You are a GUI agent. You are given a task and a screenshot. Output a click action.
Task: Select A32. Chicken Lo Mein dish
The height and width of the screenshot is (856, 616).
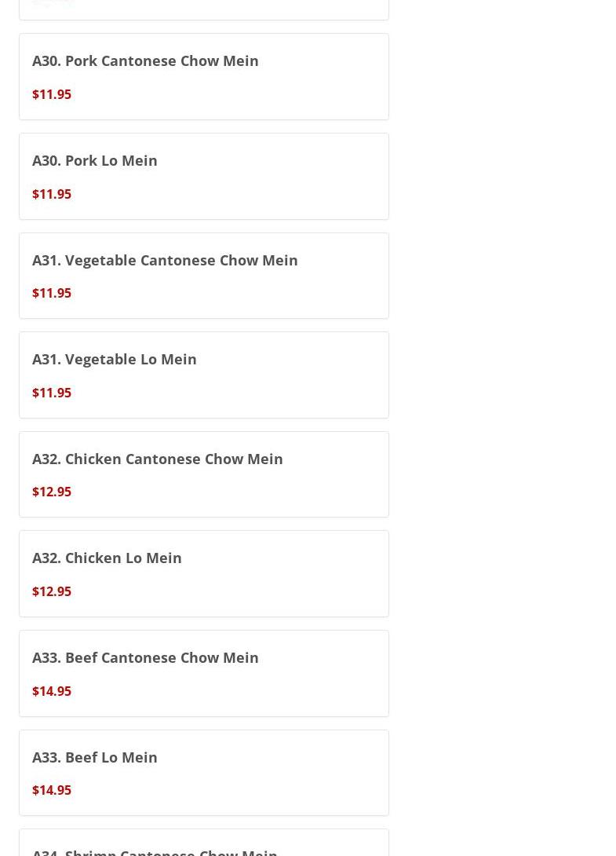point(107,558)
